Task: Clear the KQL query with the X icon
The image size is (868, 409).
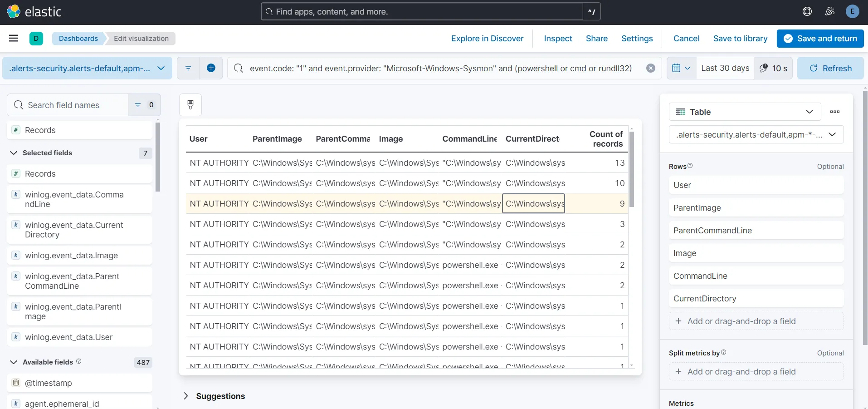Action: click(650, 68)
